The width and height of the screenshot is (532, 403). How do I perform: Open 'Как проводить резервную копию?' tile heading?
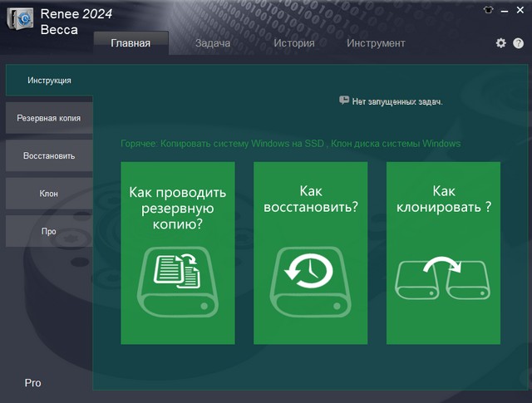[x=177, y=208]
